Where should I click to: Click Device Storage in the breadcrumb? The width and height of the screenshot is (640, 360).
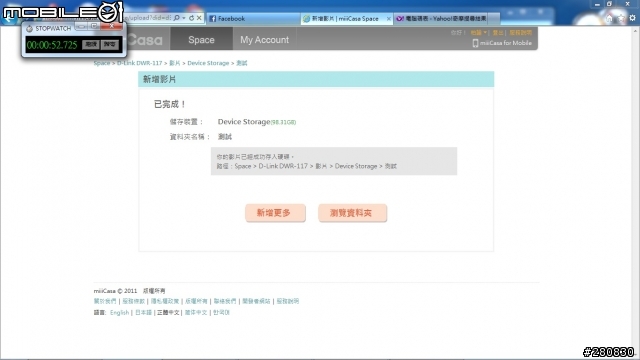208,63
